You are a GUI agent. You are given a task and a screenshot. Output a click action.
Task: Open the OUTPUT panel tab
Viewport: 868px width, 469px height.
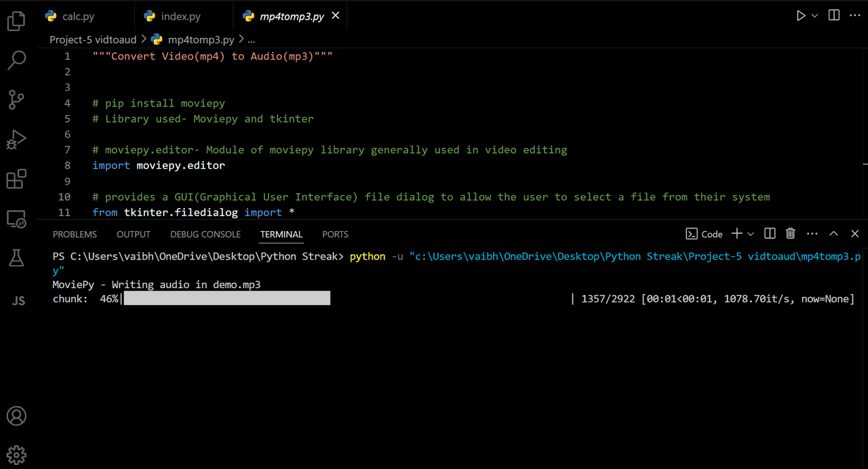click(x=134, y=234)
